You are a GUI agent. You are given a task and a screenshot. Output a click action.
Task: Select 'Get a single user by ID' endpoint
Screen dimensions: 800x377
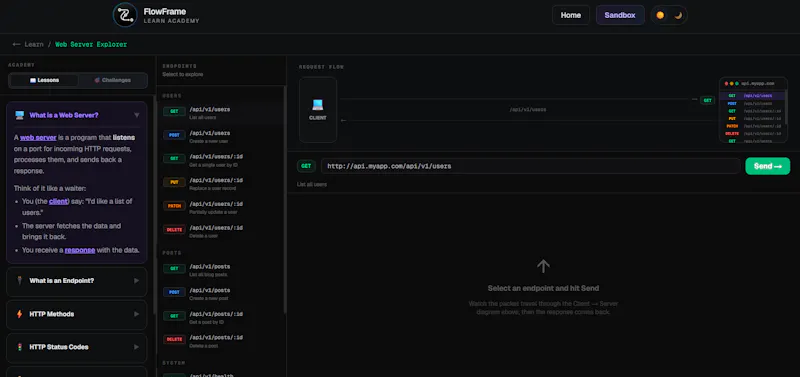click(x=221, y=160)
